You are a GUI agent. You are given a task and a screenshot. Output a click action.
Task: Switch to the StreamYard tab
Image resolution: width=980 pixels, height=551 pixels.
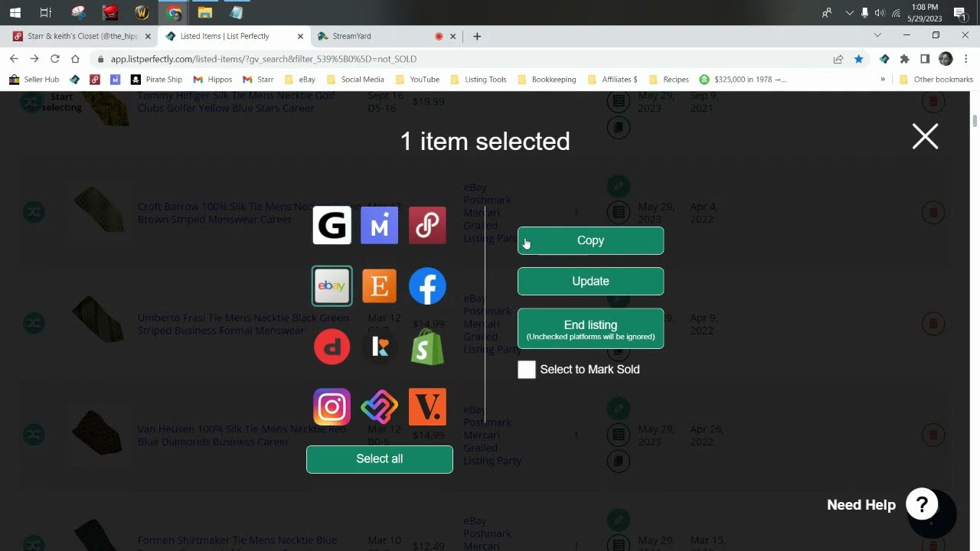pos(379,36)
